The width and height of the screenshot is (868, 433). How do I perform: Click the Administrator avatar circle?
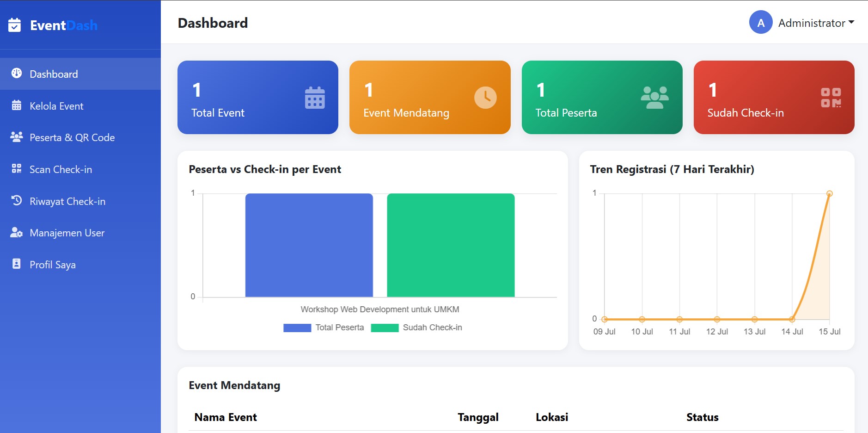point(761,22)
